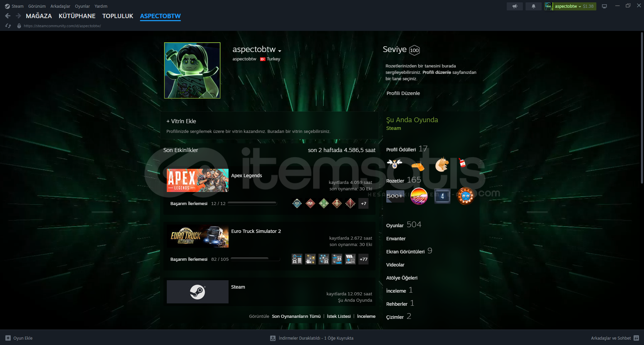
Task: Click the profile avatar image
Action: point(192,70)
